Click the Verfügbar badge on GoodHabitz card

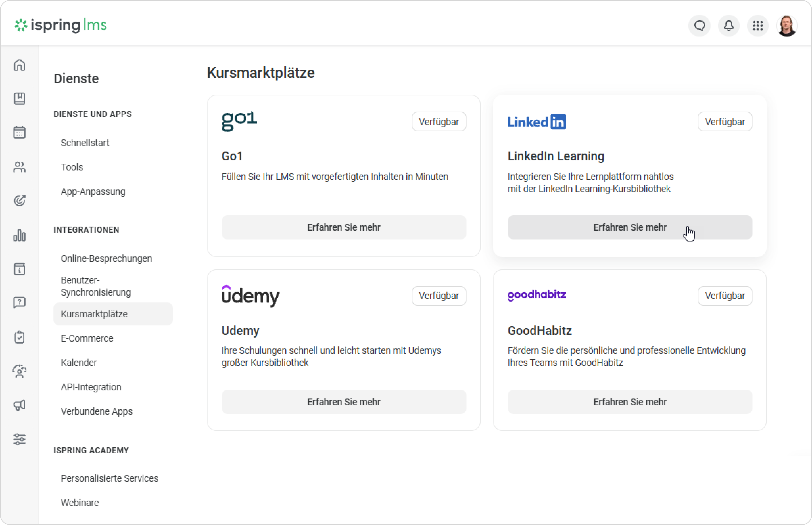coord(725,296)
